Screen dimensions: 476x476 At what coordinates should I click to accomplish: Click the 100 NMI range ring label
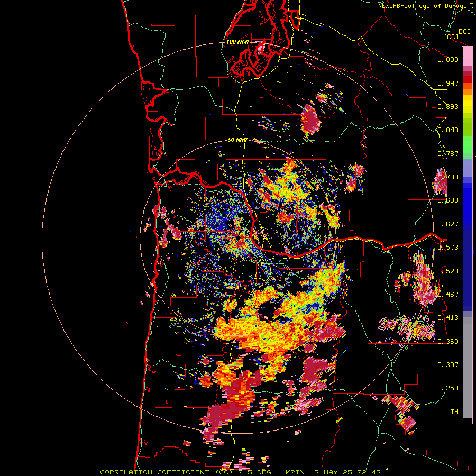(237, 42)
